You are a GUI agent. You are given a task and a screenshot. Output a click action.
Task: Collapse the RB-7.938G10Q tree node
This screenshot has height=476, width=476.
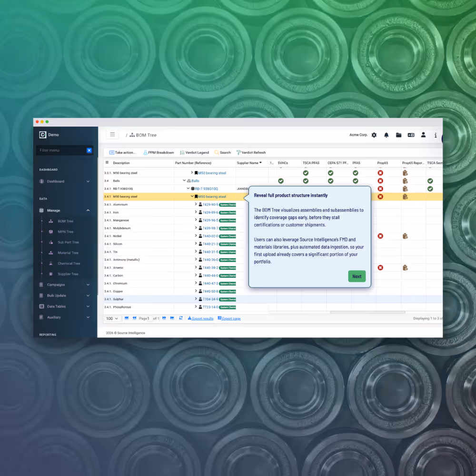[188, 188]
